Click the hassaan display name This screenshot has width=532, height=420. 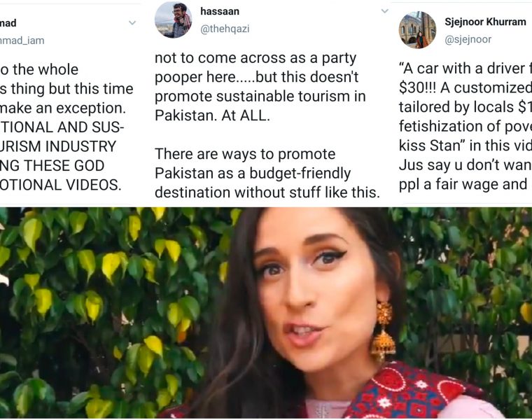(218, 11)
